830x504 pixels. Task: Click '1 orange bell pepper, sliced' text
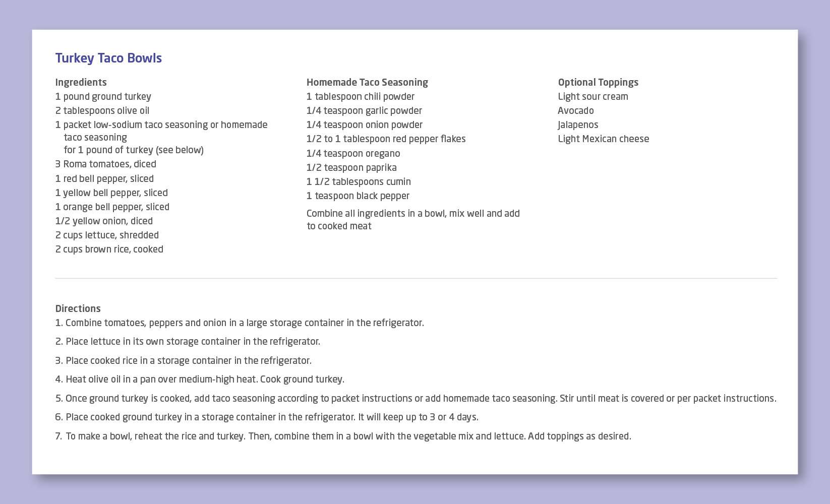[112, 207]
